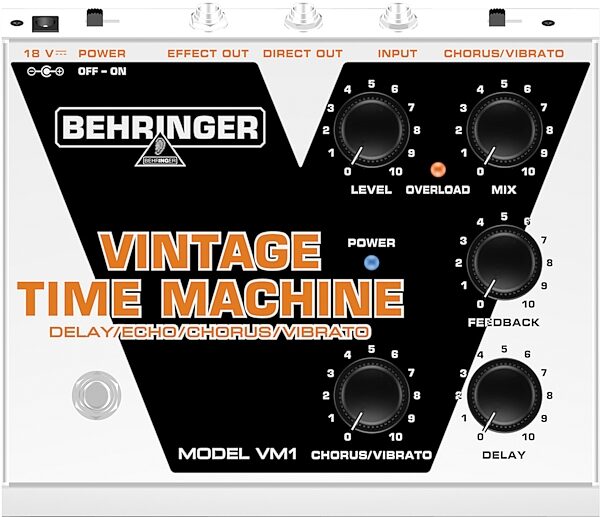Click the 18 V DC power jack
Screen dimensions: 600x517
click(45, 24)
